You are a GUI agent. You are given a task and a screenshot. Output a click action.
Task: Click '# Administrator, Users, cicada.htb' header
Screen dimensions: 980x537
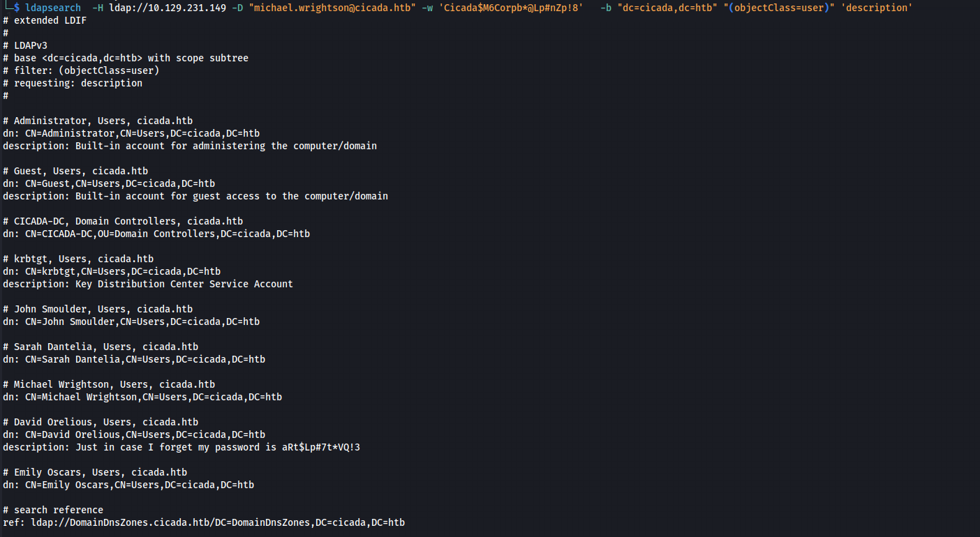click(98, 121)
